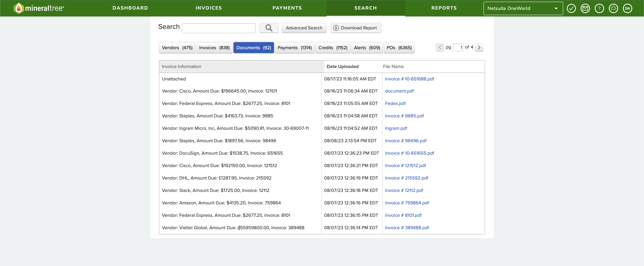Open the Invoices menu
Viewport: 644px width, 266px height.
(x=209, y=8)
